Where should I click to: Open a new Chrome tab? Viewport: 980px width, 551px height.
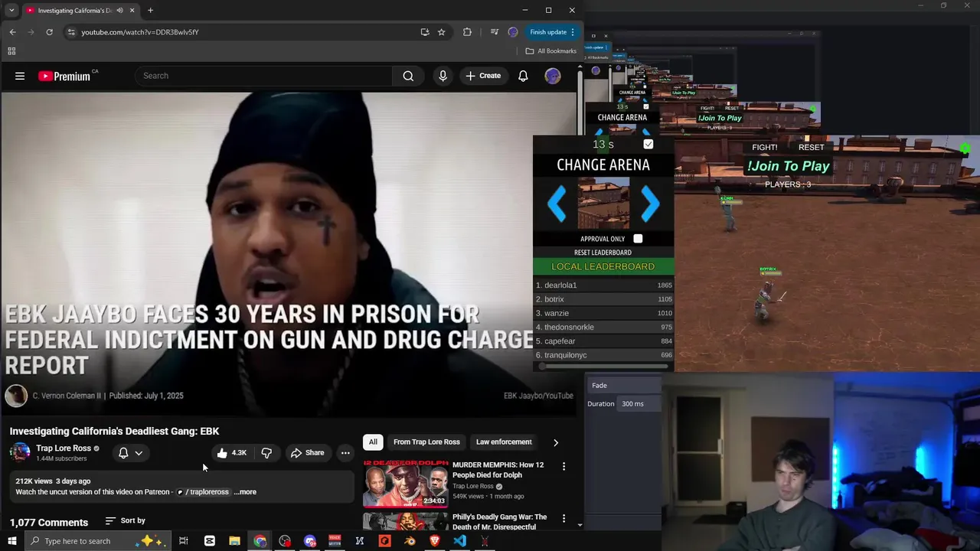point(150,11)
